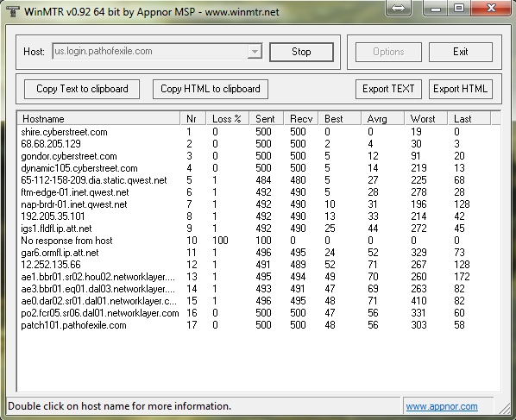The image size is (516, 420).
Task: Click the double-arrow title bar button
Action: 399,8
